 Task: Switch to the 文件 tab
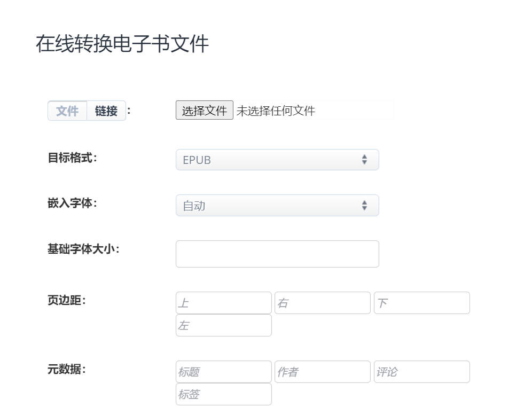[x=67, y=111]
